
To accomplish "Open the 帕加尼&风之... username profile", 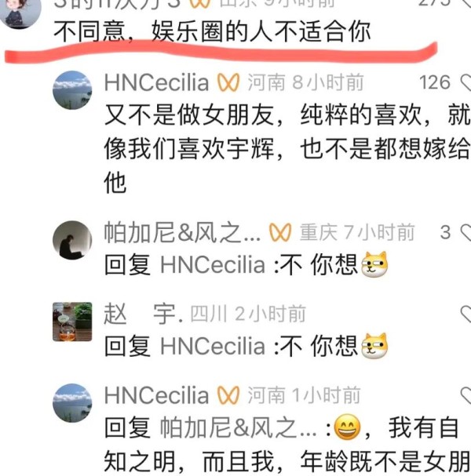I will point(182,233).
